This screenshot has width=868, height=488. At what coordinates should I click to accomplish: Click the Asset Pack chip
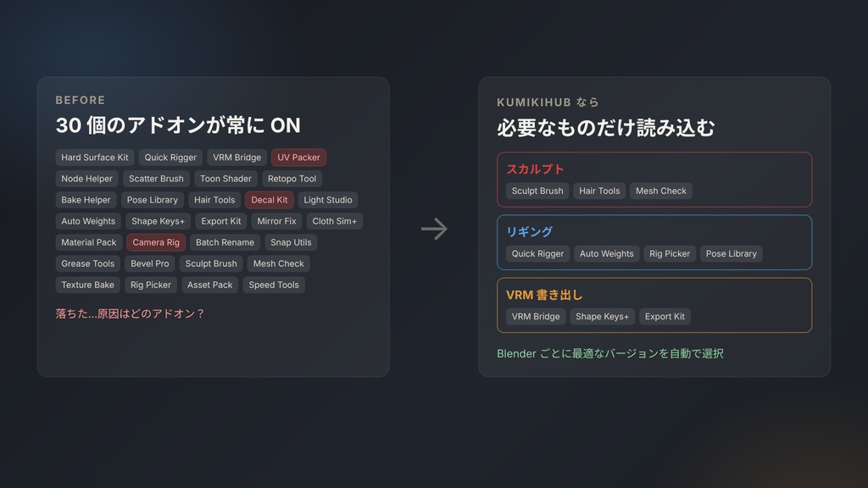pyautogui.click(x=210, y=285)
